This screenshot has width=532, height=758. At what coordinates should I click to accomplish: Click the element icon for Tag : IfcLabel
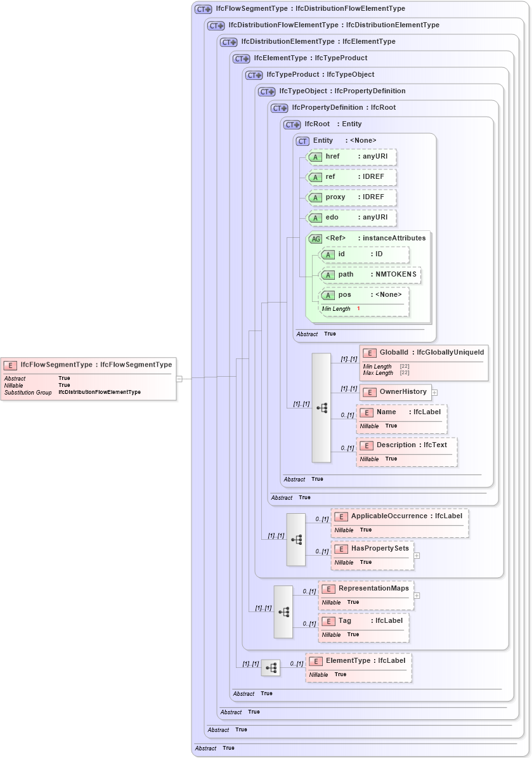329,621
